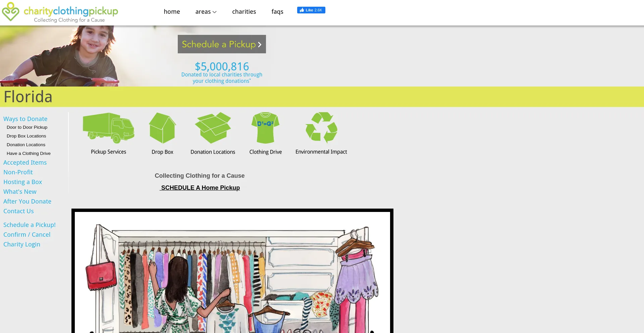
Task: Open the Drop Box house icon
Action: (x=162, y=128)
